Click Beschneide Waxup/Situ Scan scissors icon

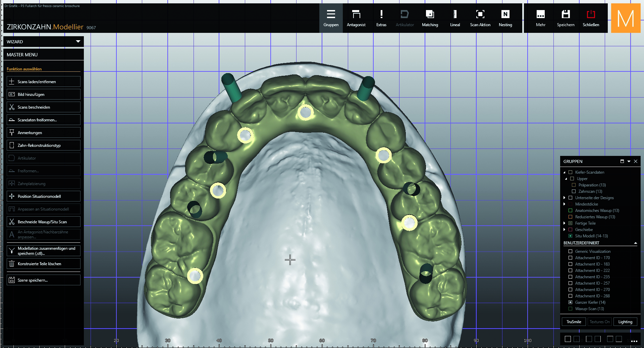tap(12, 222)
